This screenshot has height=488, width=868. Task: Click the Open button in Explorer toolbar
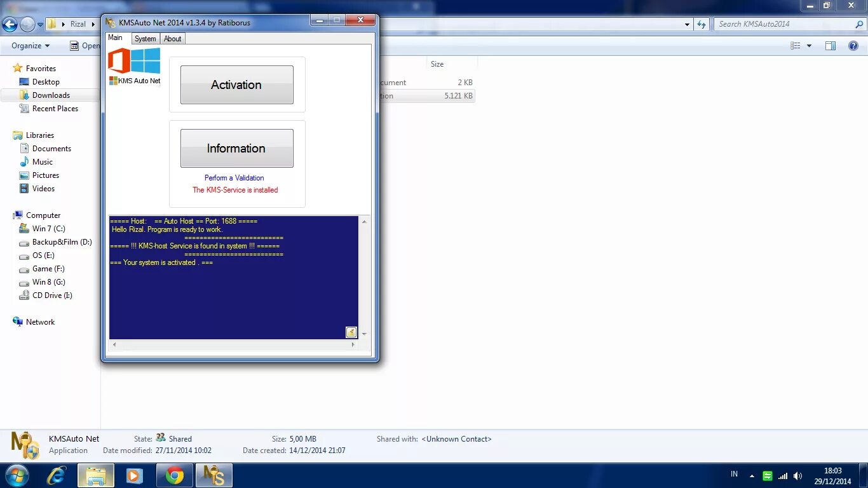(x=85, y=46)
